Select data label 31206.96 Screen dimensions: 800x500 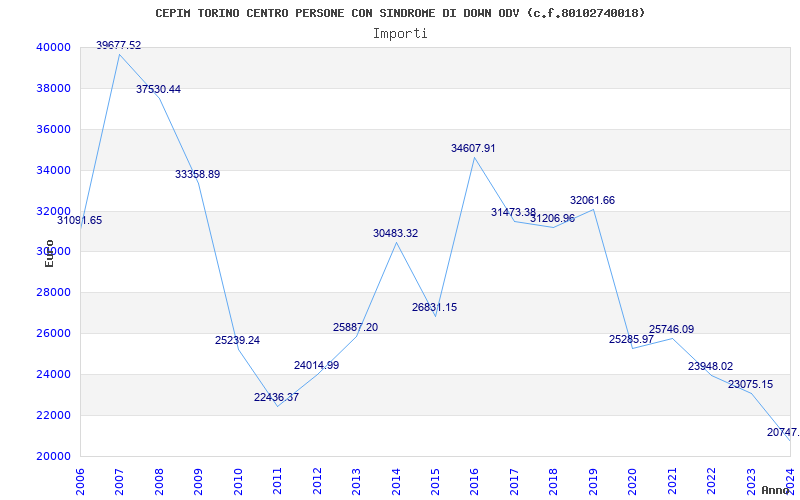[553, 218]
